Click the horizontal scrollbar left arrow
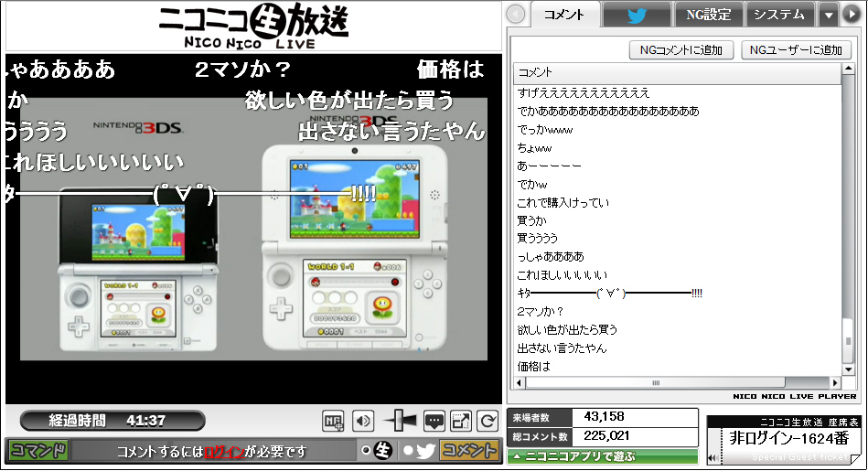The width and height of the screenshot is (868, 471). (x=519, y=382)
